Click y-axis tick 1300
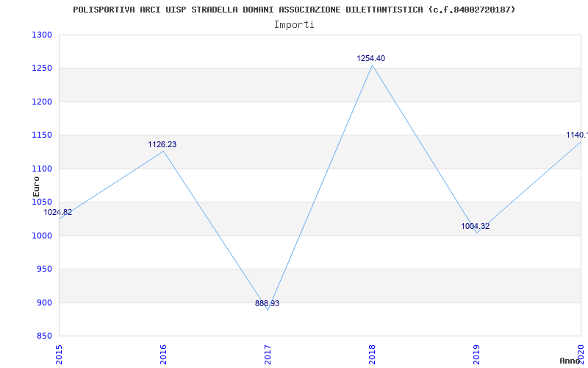Image resolution: width=588 pixels, height=368 pixels. pos(42,35)
